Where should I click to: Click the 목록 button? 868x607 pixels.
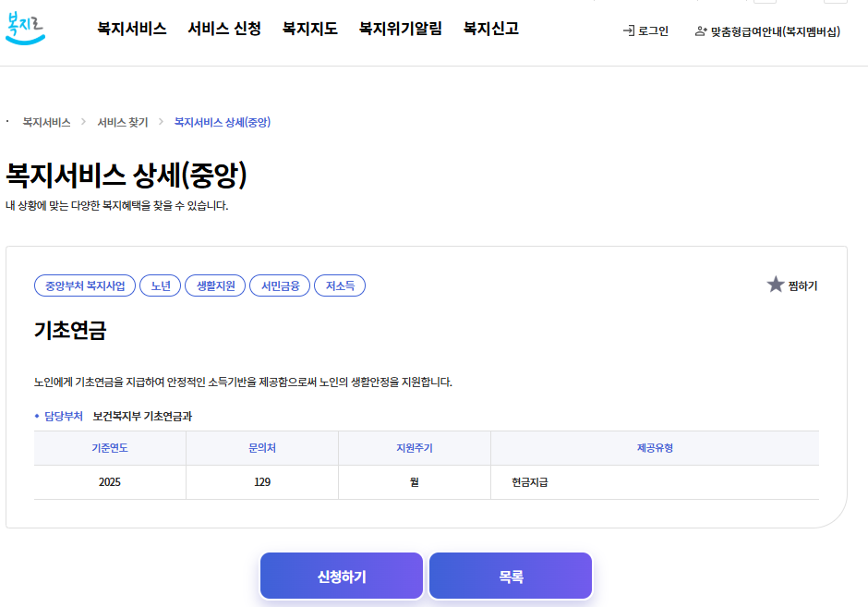coord(511,576)
